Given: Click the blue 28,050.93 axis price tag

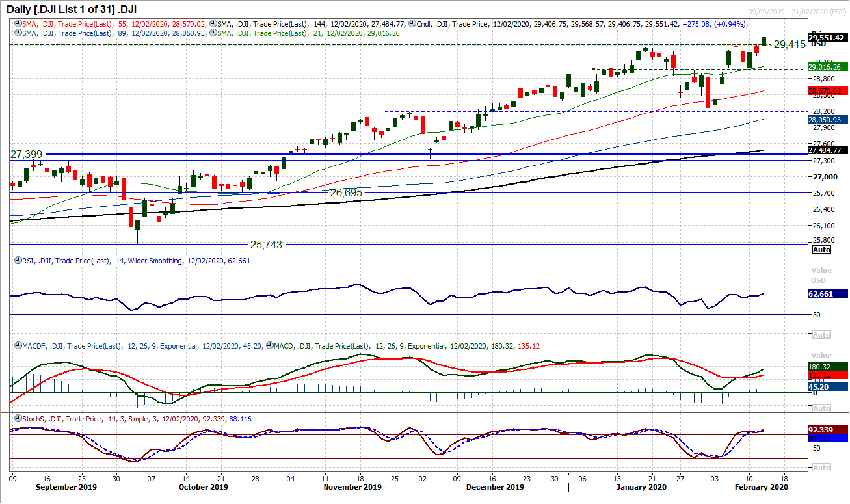Looking at the screenshot, I should tap(829, 120).
